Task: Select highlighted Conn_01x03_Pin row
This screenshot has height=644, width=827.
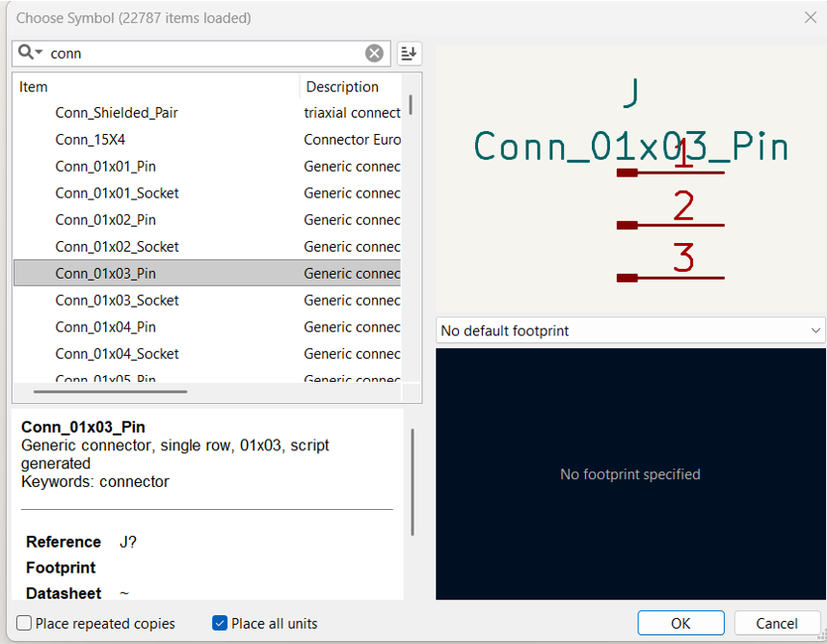Action: coord(206,273)
